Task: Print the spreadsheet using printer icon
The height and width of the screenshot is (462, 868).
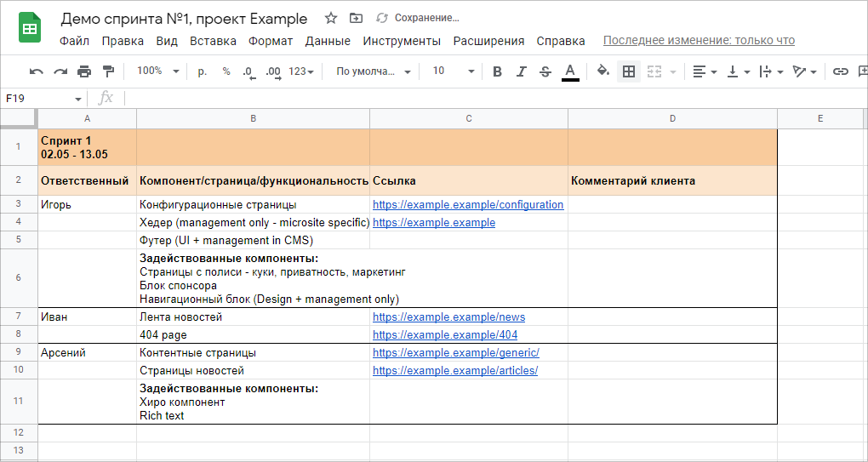Action: [84, 71]
